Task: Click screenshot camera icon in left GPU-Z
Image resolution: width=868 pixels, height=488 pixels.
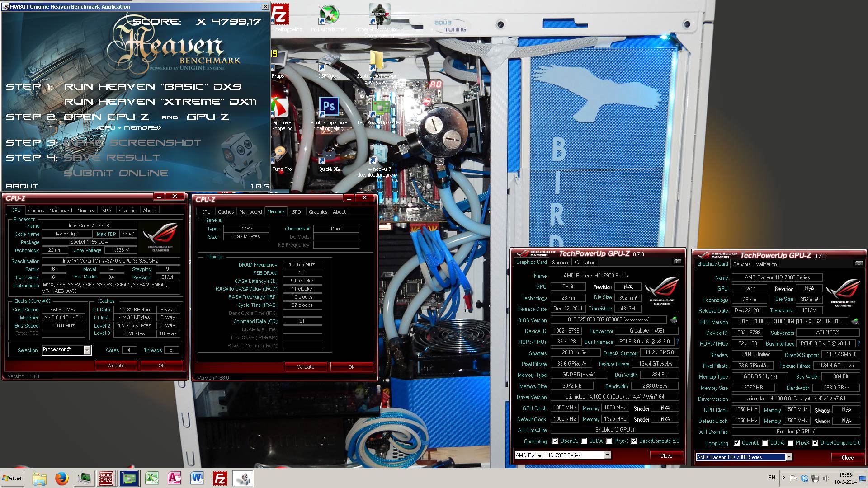Action: point(677,262)
